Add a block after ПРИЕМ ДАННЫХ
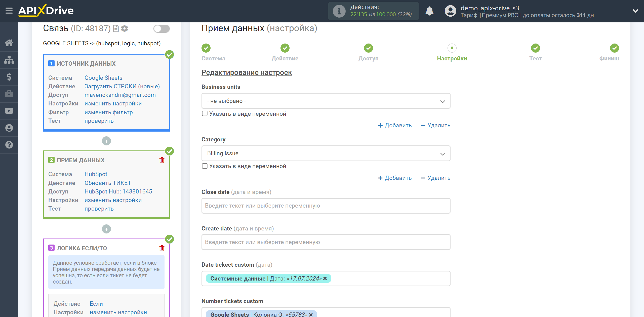The height and width of the screenshot is (317, 644). (x=106, y=229)
